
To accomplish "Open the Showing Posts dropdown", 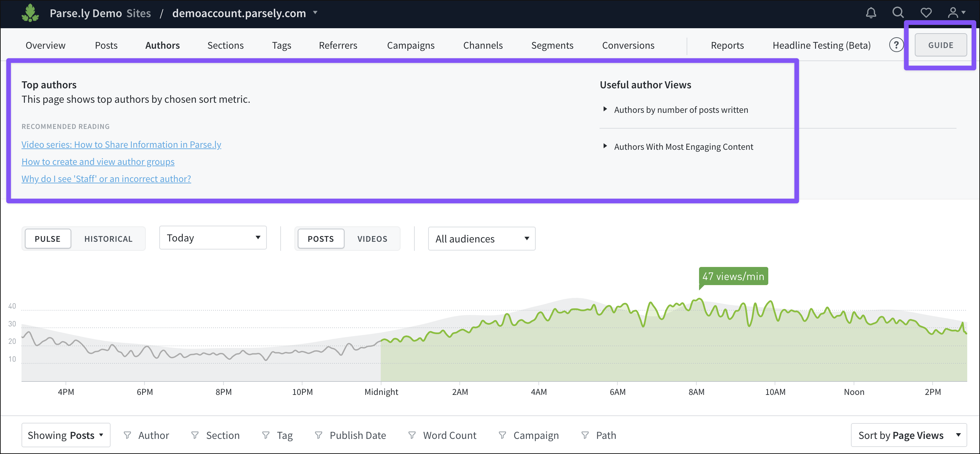I will 66,435.
